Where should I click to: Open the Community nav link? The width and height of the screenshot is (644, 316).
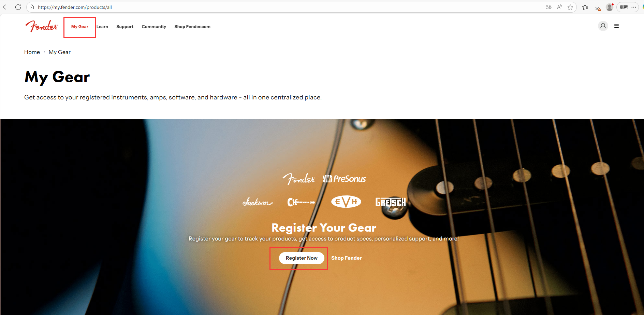click(x=154, y=27)
